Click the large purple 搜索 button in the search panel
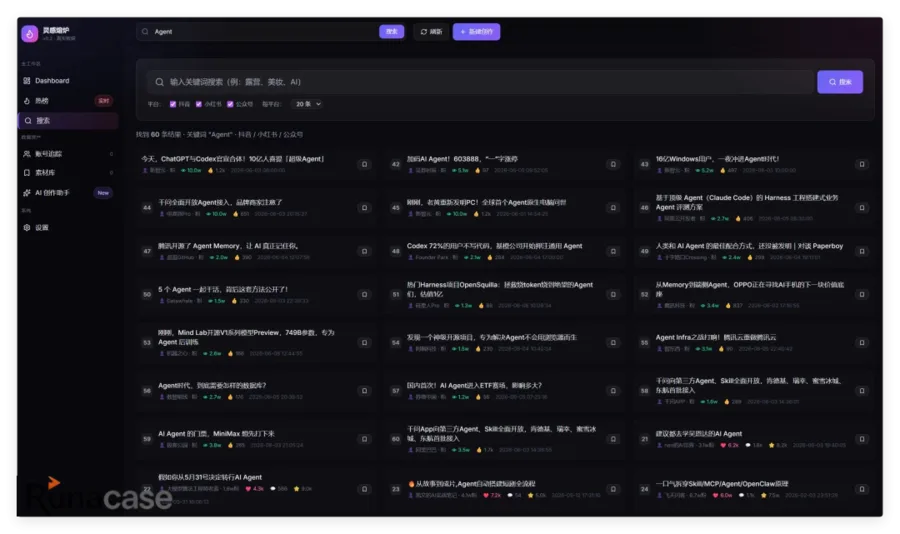Viewport: 900px width, 534px height. coord(840,82)
